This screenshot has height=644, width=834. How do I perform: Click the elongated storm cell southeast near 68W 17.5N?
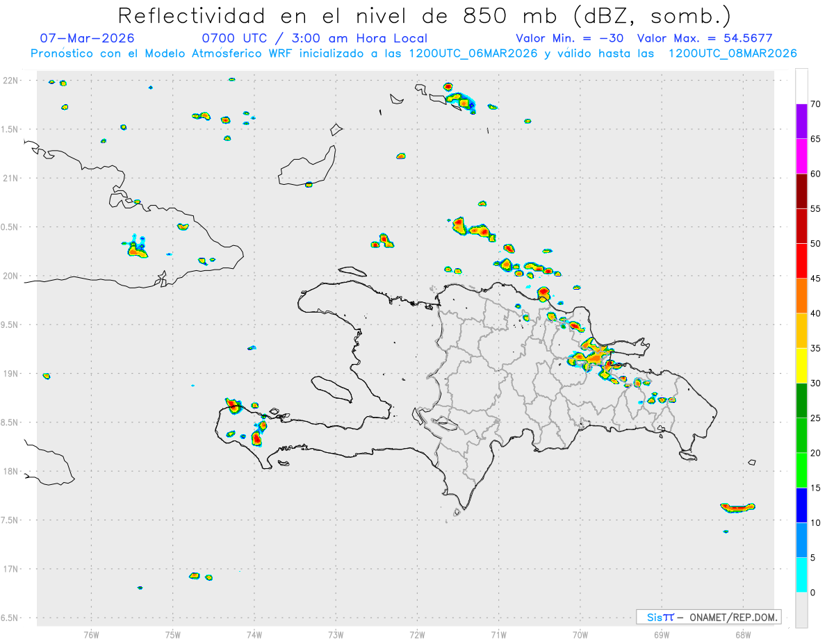(x=737, y=508)
